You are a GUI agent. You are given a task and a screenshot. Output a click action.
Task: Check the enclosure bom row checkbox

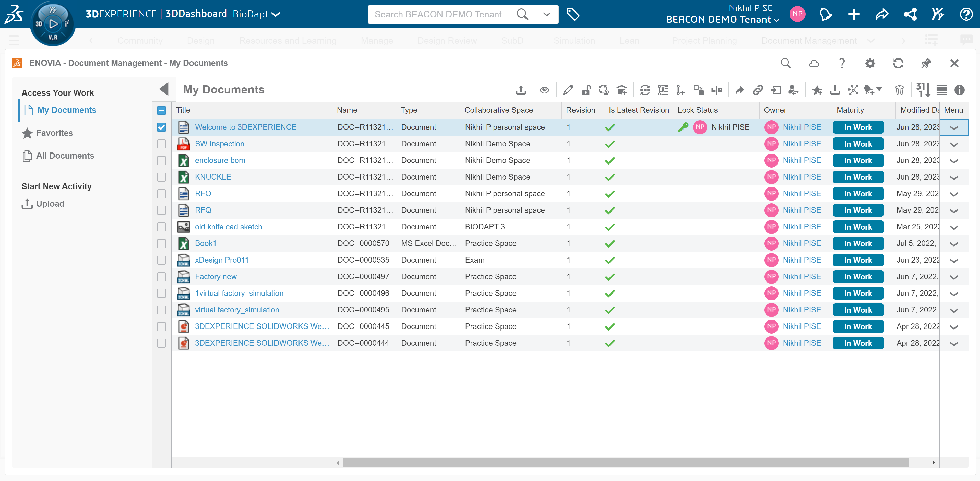[x=161, y=161]
